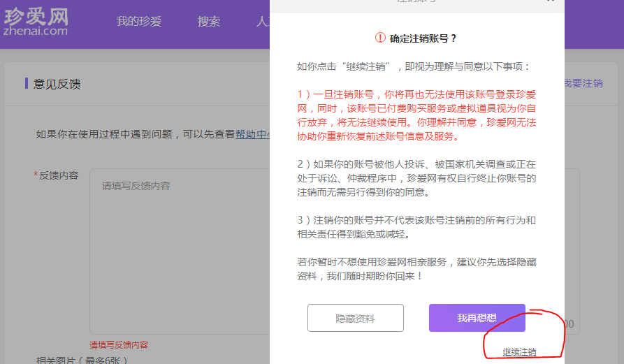Click the 相关图片（最多6张） label
Screen dimensions: 624x364
82,360
